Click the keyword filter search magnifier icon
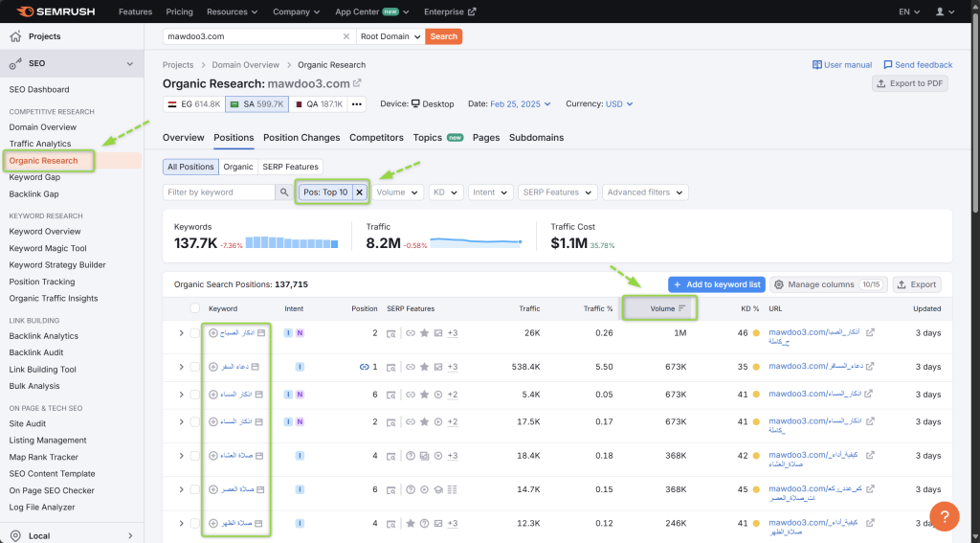 284,192
